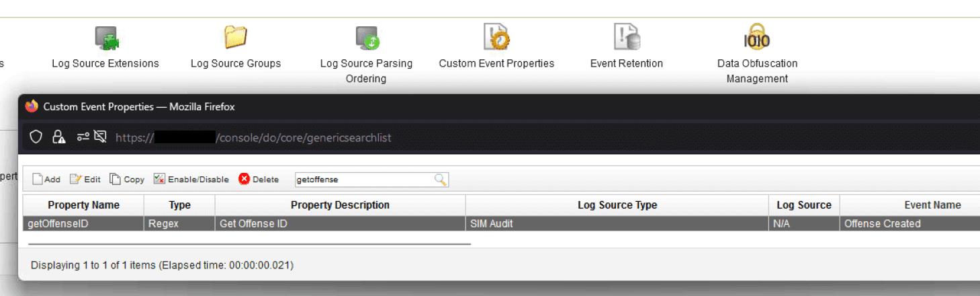Click the Firefox logo in title bar
The image size is (980, 296).
click(32, 106)
